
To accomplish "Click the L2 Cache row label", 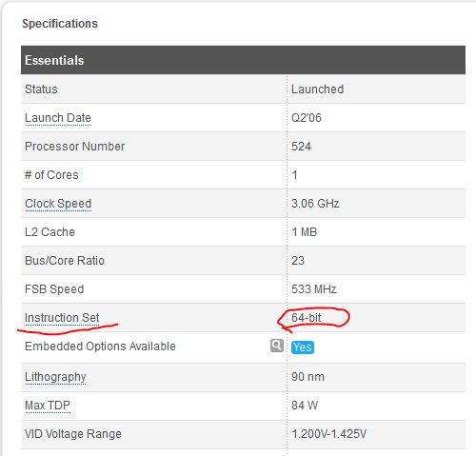I will pyautogui.click(x=50, y=232).
